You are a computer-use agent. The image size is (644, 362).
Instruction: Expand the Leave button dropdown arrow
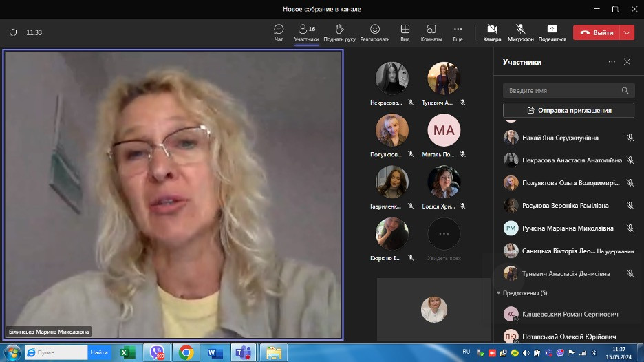[627, 32]
